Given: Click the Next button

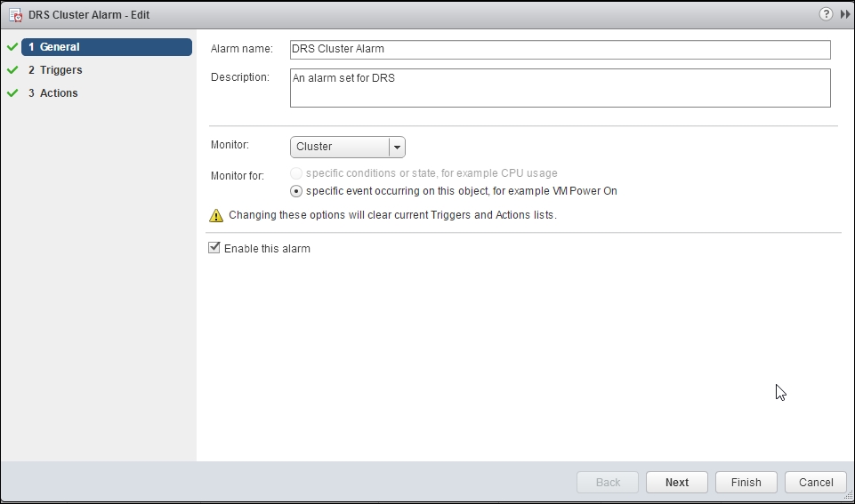Looking at the screenshot, I should click(677, 482).
